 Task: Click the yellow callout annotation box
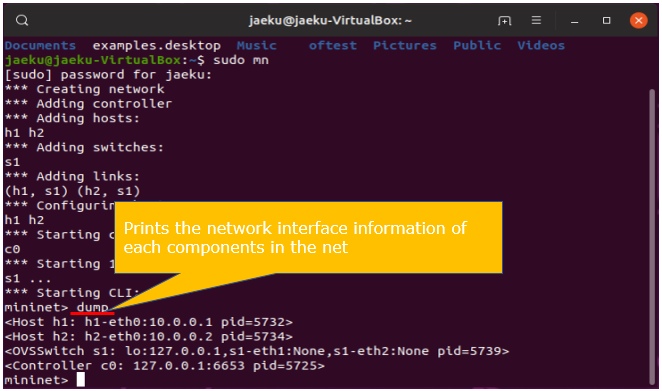pyautogui.click(x=308, y=237)
